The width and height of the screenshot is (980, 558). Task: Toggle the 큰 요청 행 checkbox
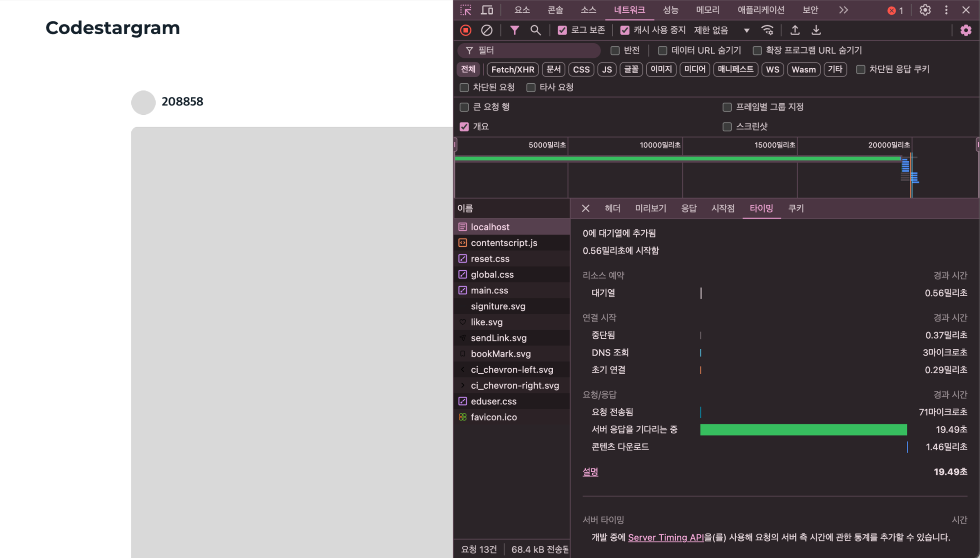pos(464,107)
